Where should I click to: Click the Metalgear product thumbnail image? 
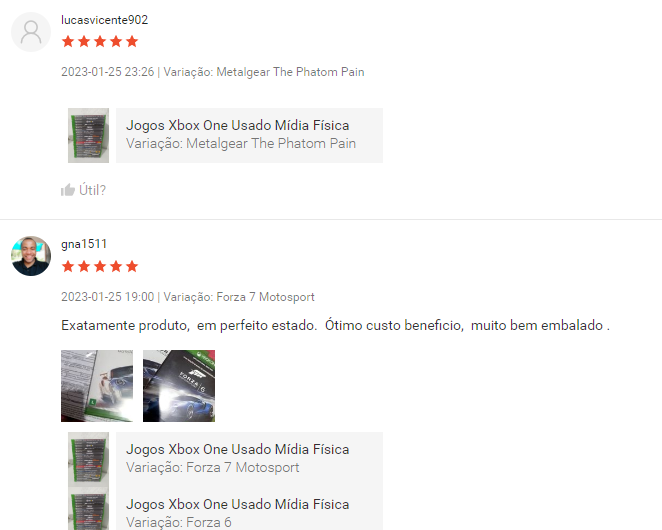coord(88,136)
